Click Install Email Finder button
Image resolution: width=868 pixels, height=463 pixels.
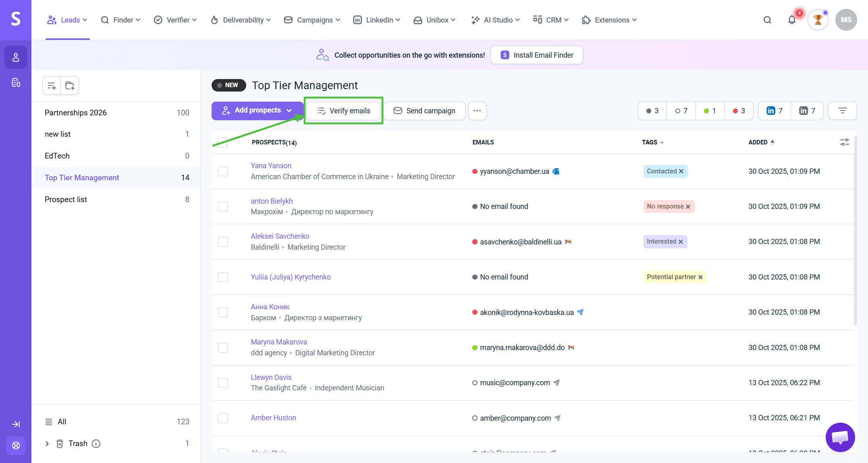click(x=537, y=55)
